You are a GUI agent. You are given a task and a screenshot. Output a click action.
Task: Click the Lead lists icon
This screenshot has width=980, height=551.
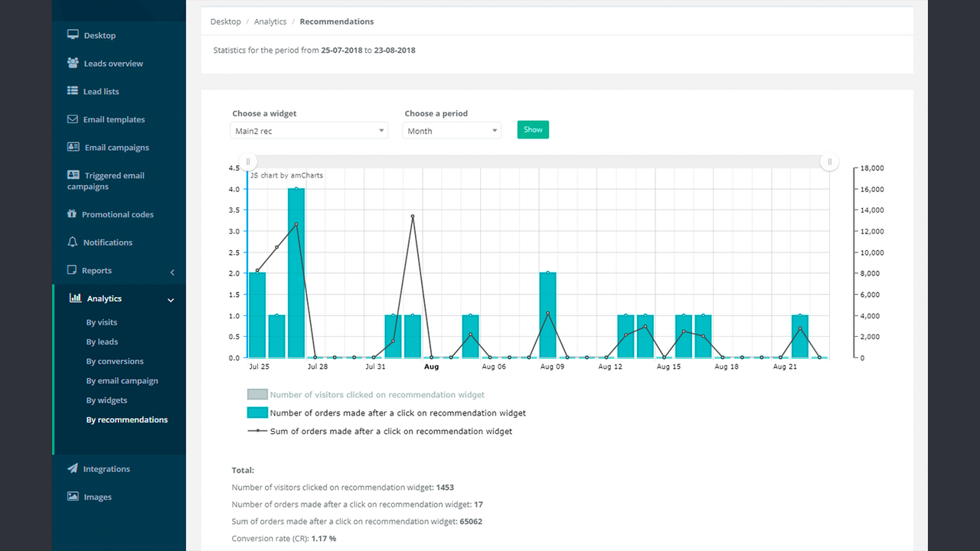click(72, 90)
